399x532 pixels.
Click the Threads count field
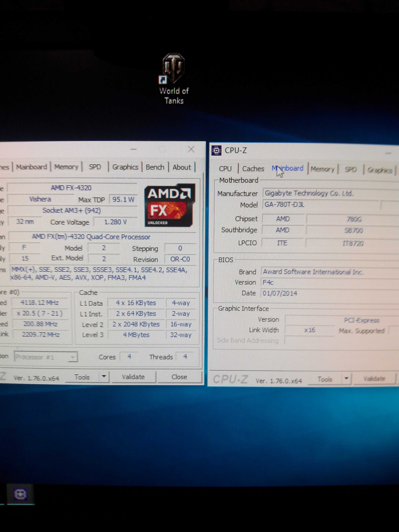[185, 356]
